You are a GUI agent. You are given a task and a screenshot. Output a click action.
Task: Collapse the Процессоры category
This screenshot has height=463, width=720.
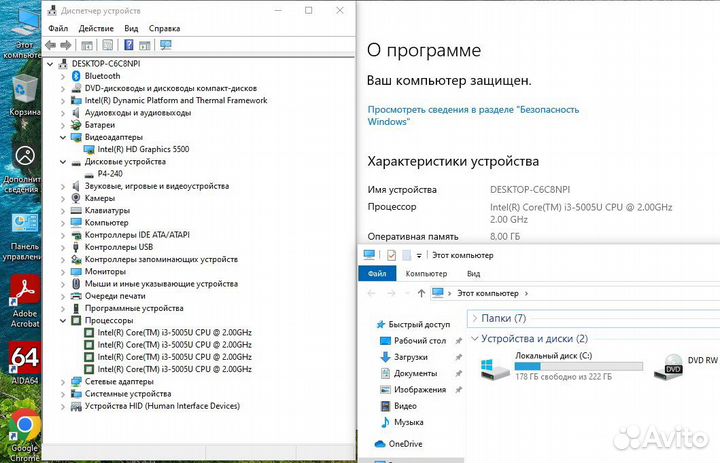[x=63, y=321]
